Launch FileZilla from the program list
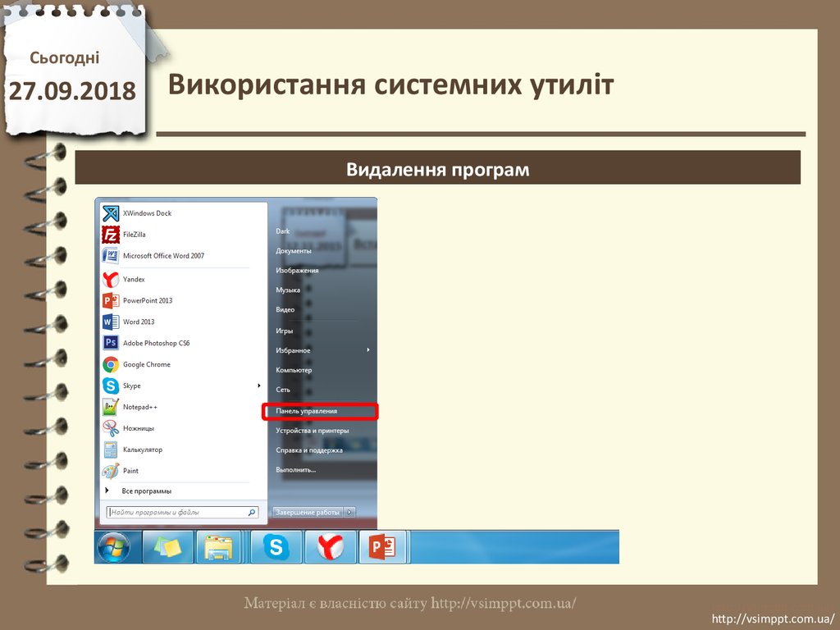This screenshot has width=840, height=630. (134, 235)
